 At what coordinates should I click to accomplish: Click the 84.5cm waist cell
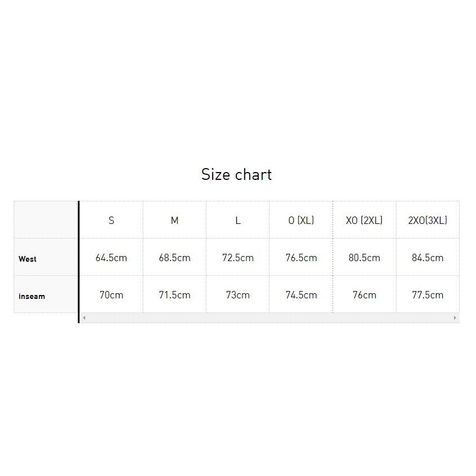click(427, 258)
